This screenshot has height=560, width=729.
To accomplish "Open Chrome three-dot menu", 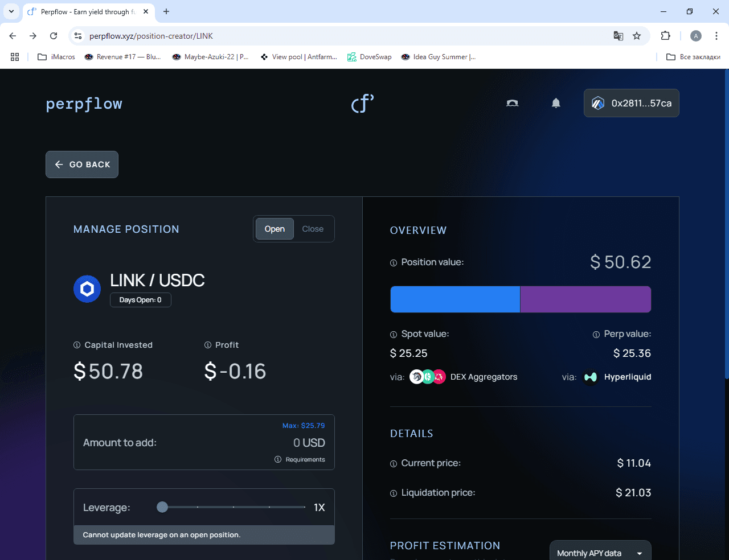I will coord(716,36).
